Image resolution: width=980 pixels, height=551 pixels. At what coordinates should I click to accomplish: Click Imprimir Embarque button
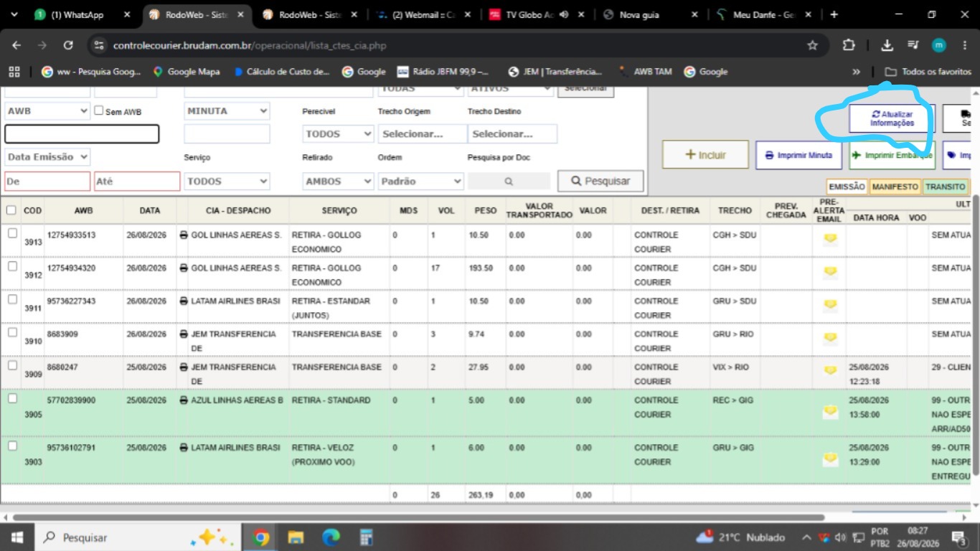[892, 155]
